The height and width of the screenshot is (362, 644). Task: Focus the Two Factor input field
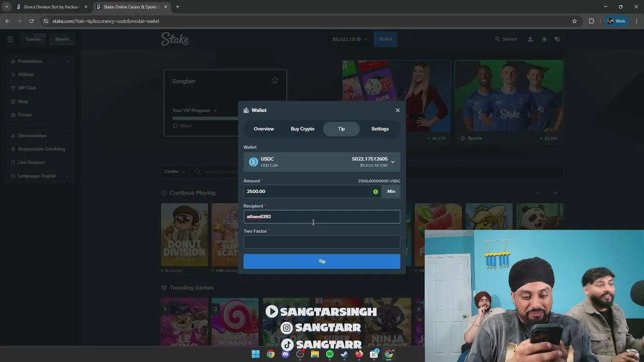(322, 242)
